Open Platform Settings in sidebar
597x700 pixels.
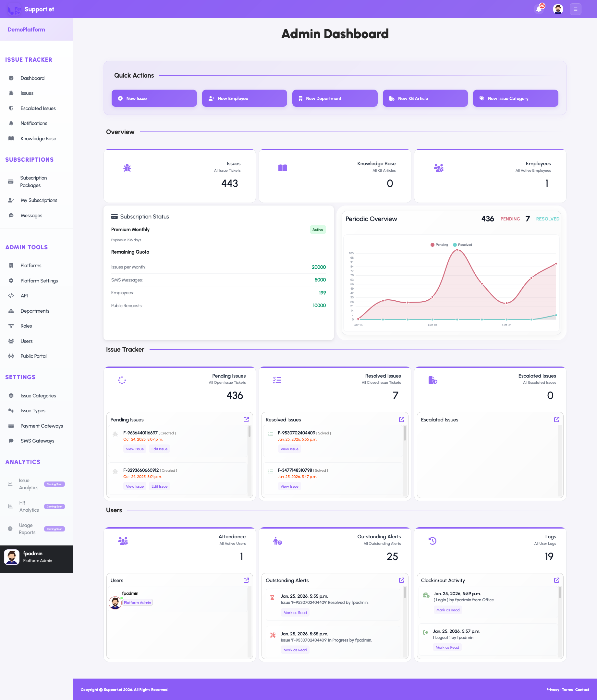(x=39, y=281)
